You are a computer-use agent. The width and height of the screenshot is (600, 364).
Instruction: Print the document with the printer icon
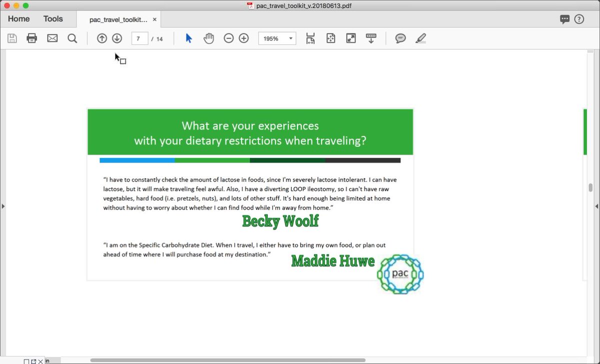coord(32,38)
